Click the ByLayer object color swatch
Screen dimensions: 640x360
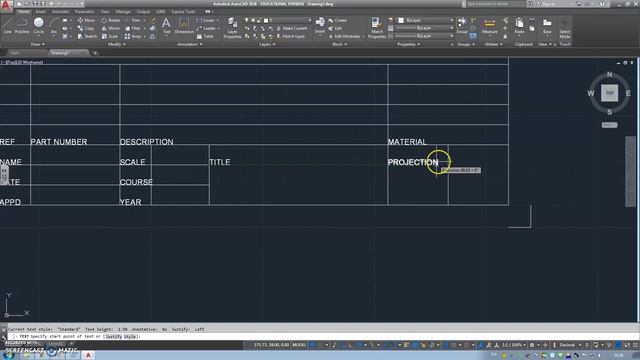point(401,20)
